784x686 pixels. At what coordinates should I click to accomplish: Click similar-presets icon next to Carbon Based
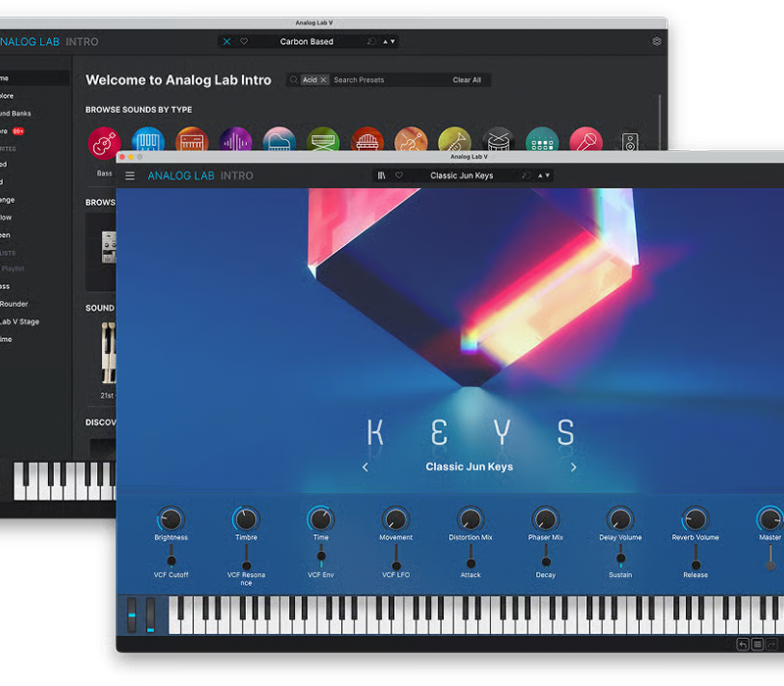371,41
